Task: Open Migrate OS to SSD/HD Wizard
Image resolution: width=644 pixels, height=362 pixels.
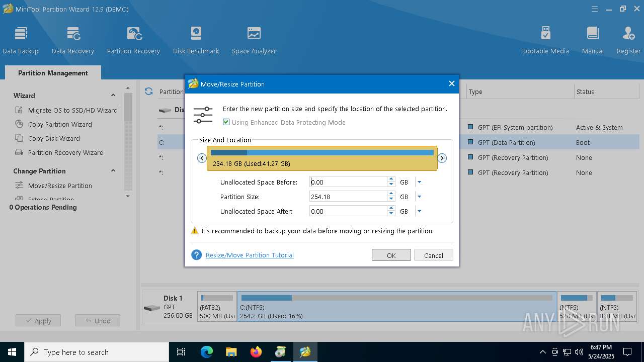Action: [x=66, y=110]
